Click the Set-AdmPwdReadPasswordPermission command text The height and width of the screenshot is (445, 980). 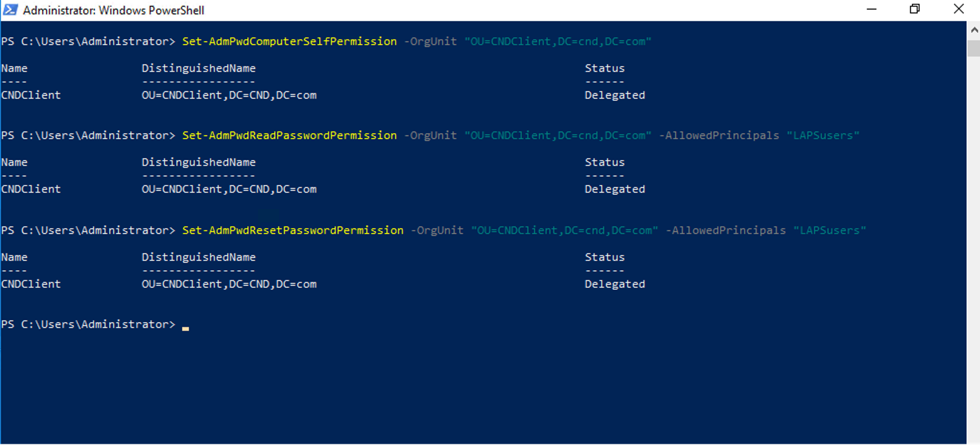click(x=289, y=135)
